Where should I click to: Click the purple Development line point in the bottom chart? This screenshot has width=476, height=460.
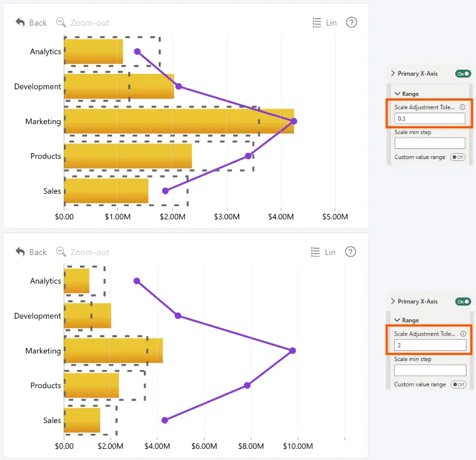(178, 316)
